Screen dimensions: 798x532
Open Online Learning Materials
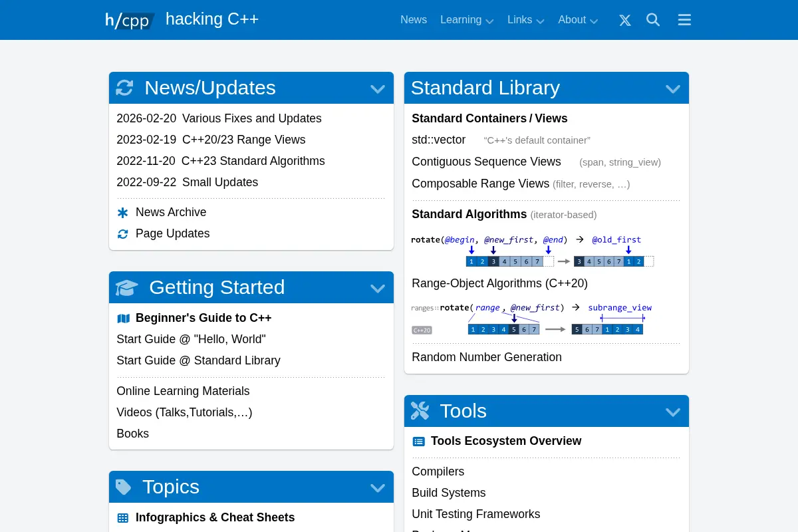pos(183,391)
